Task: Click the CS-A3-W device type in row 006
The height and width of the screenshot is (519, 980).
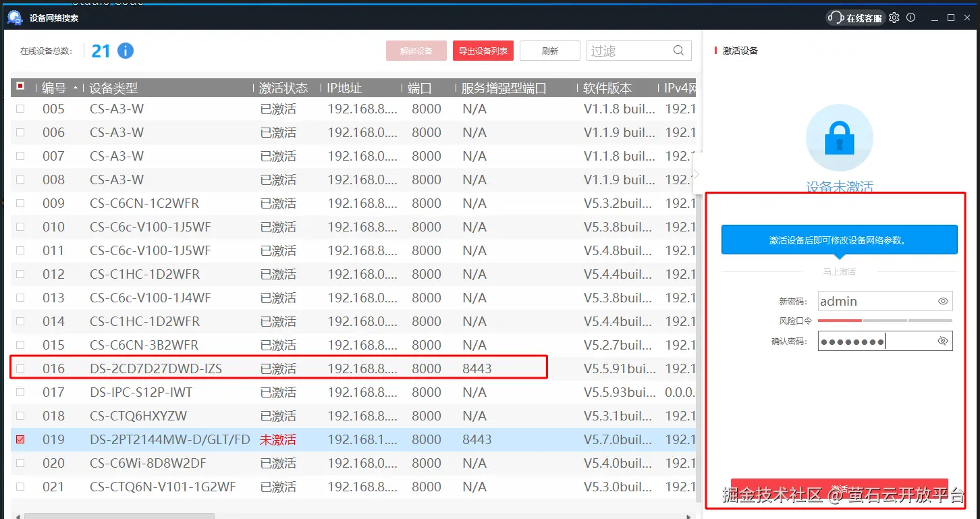Action: click(x=117, y=132)
